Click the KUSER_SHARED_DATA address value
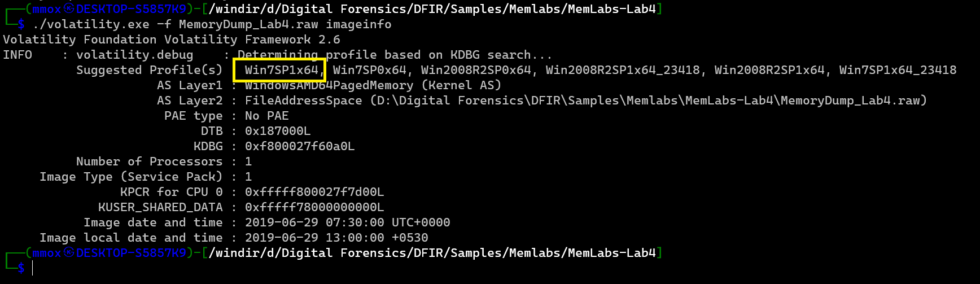 click(314, 207)
